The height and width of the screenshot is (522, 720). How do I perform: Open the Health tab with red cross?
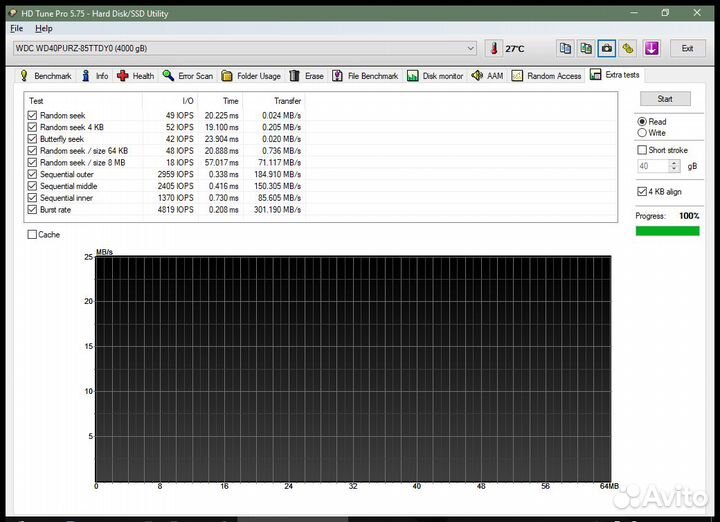pos(136,76)
